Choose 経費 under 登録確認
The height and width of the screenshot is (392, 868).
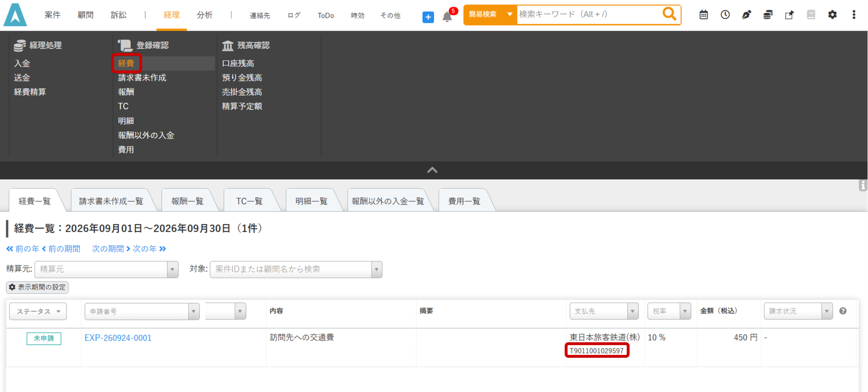click(126, 63)
